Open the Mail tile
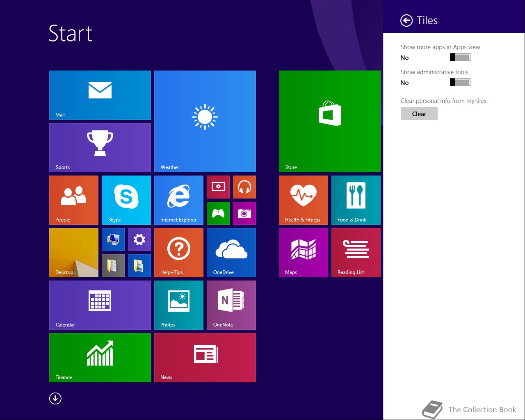The height and width of the screenshot is (420, 525). click(100, 95)
